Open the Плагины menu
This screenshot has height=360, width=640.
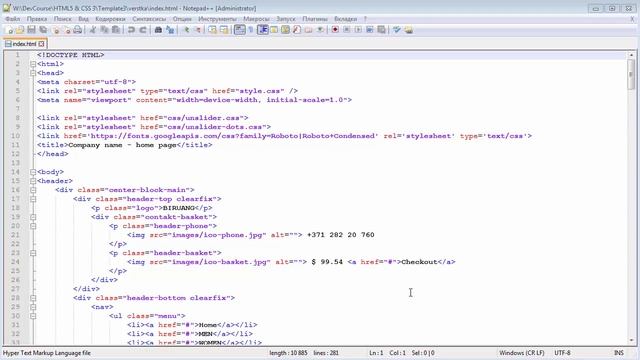(315, 19)
